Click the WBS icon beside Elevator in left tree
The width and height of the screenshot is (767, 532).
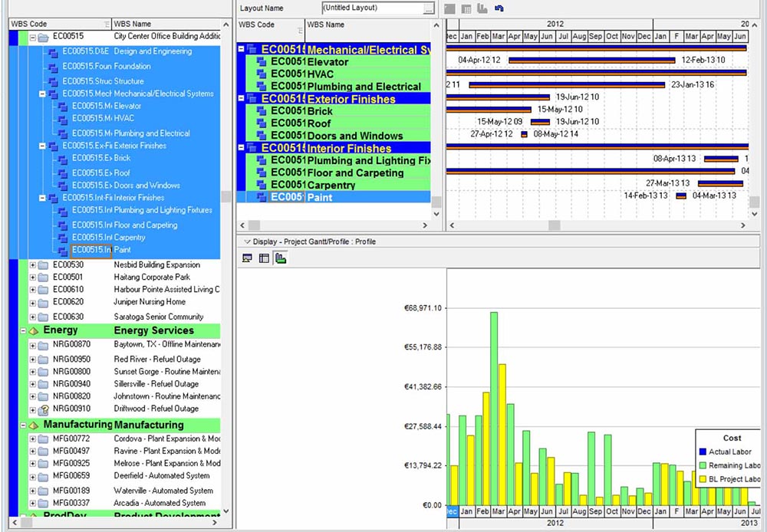click(x=62, y=107)
